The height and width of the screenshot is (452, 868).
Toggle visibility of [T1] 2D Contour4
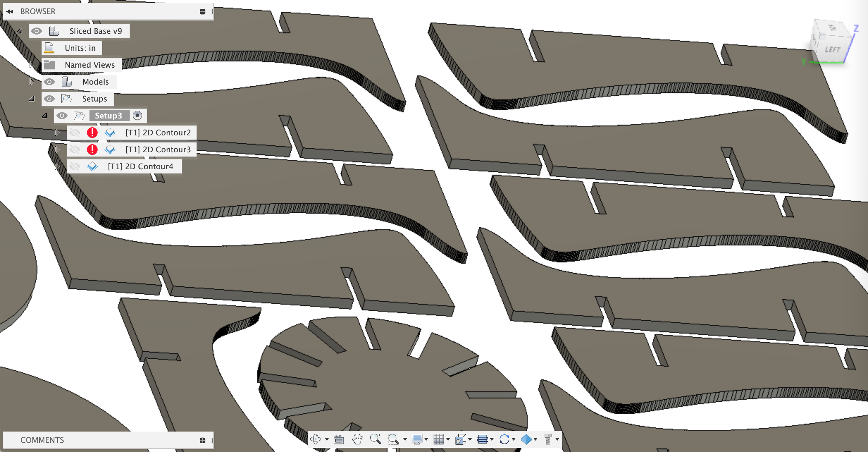click(x=75, y=166)
